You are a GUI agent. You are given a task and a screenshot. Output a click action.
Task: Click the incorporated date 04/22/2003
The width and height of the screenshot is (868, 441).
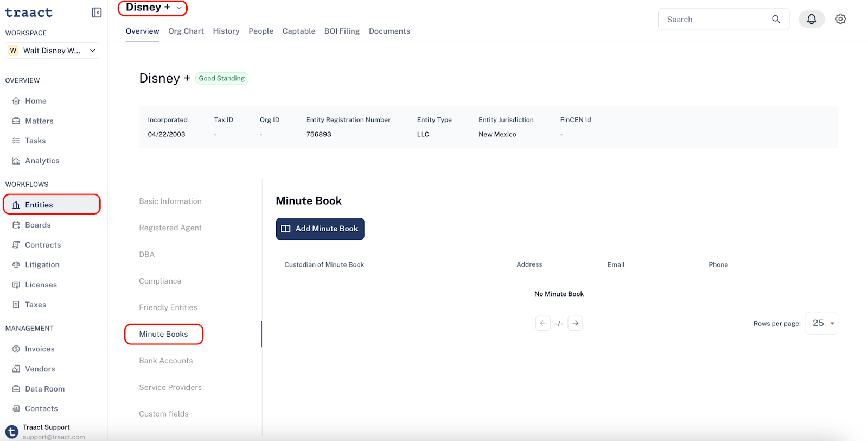pos(167,134)
